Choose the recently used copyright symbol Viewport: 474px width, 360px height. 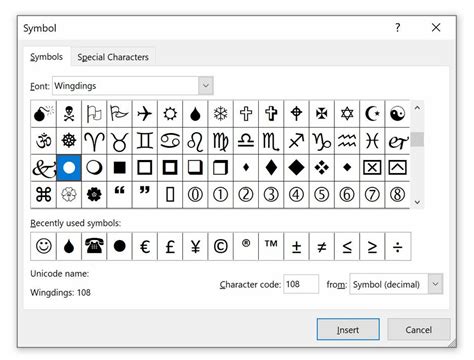click(220, 247)
